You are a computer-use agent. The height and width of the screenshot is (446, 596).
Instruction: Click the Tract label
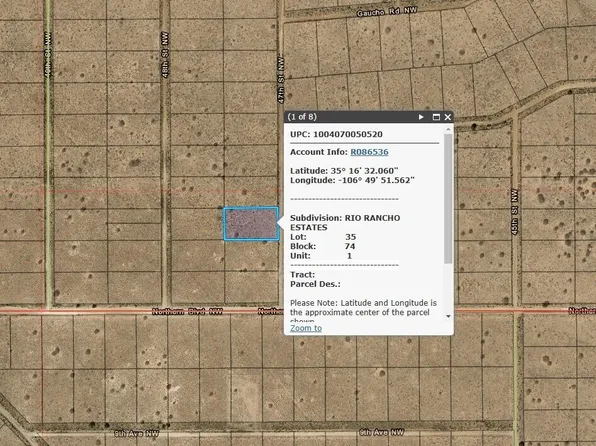303,275
